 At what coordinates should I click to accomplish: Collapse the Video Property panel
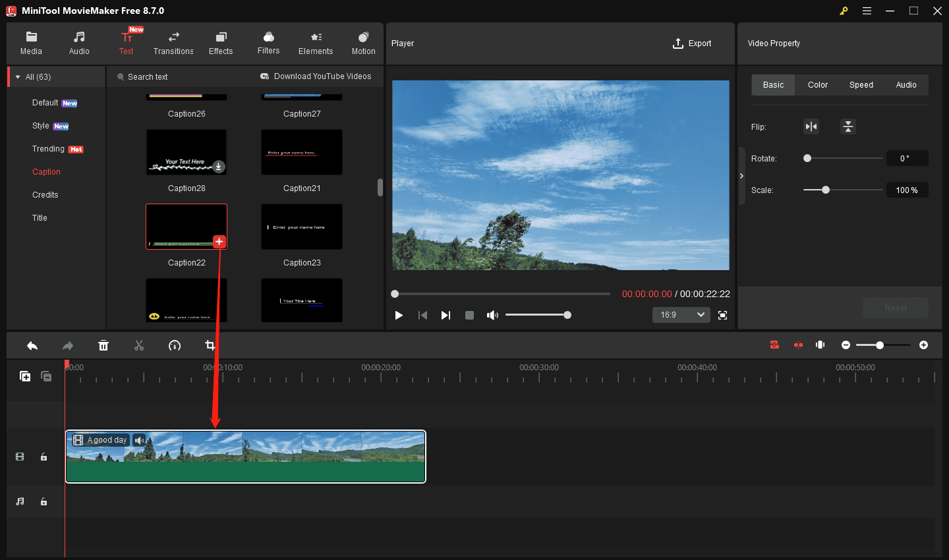[741, 176]
